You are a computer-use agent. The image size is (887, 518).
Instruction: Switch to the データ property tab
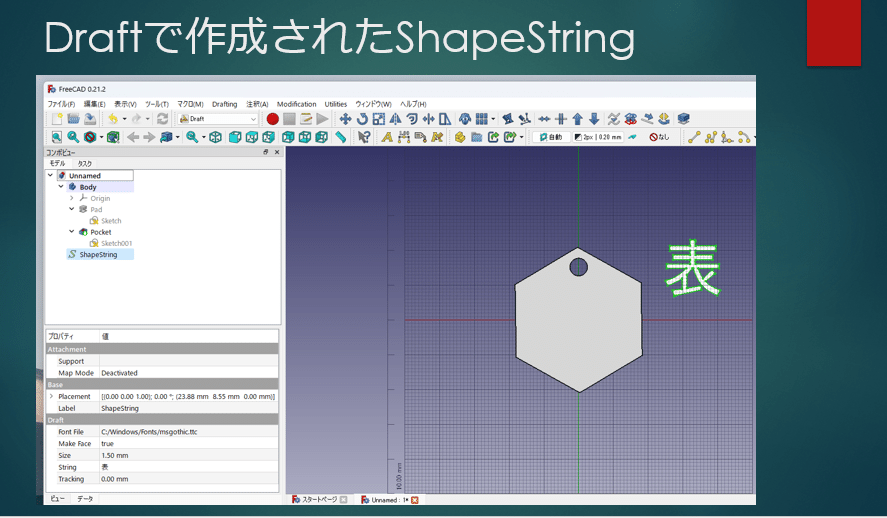pos(85,499)
